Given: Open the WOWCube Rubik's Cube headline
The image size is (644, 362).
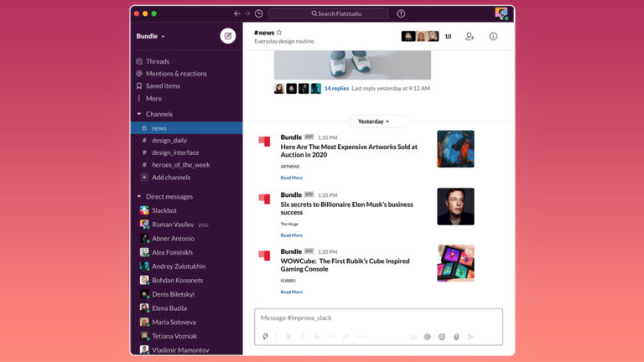Looking at the screenshot, I should pyautogui.click(x=345, y=265).
